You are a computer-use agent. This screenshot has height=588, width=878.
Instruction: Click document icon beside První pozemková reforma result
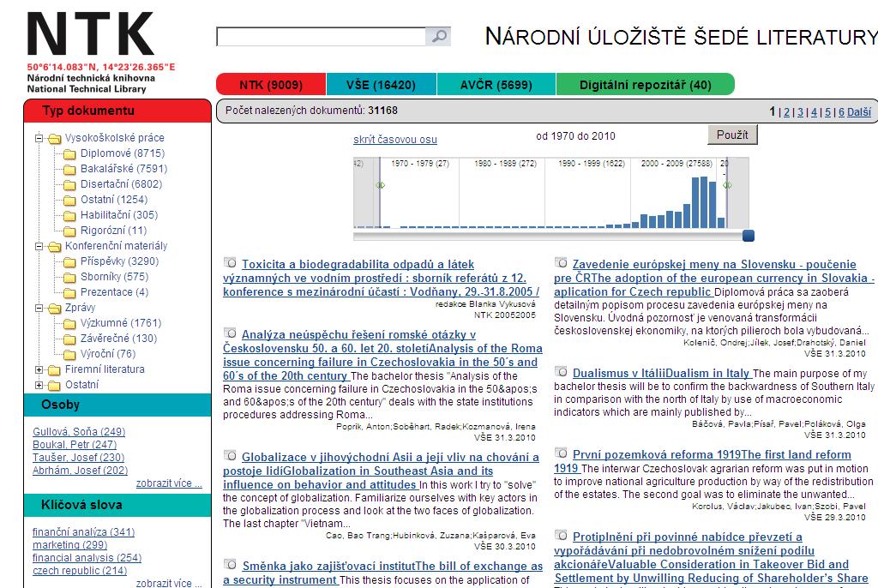pos(561,453)
